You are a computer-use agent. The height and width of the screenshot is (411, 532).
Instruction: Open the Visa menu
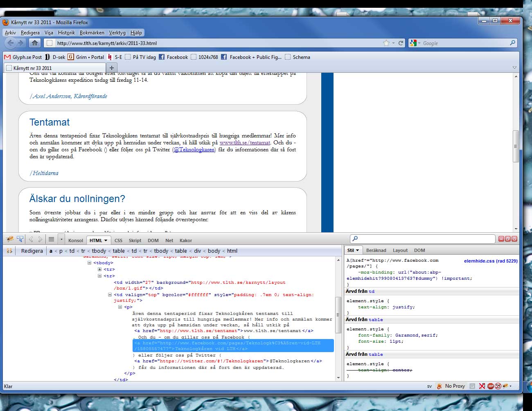point(49,33)
